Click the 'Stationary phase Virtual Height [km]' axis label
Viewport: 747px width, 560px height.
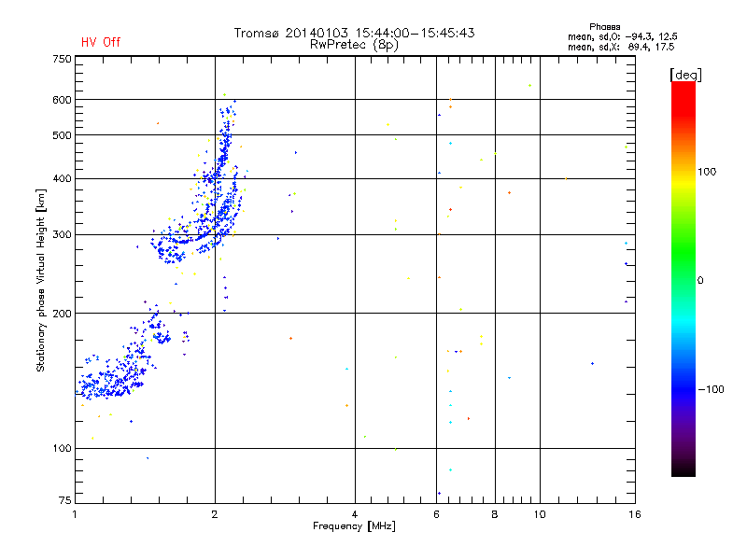(x=41, y=280)
